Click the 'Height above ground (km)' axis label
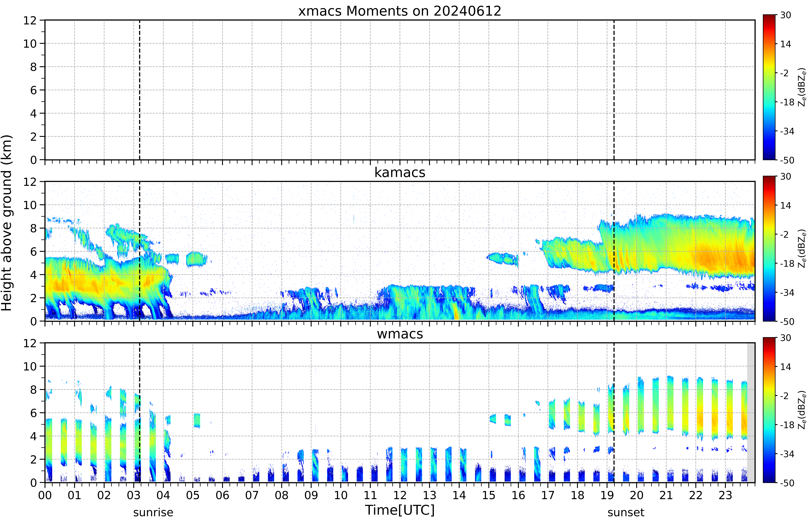Image resolution: width=812 pixels, height=524 pixels. coord(7,223)
